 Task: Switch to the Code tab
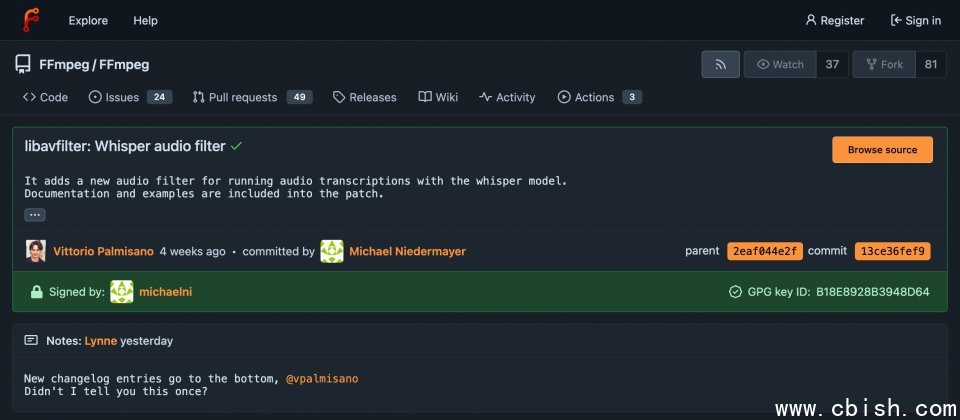[45, 97]
